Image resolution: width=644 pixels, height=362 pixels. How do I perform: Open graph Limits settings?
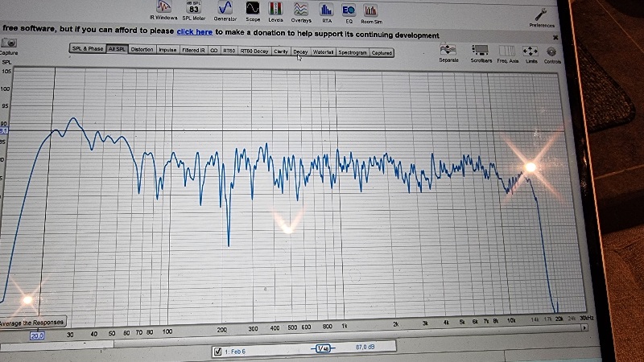point(530,52)
